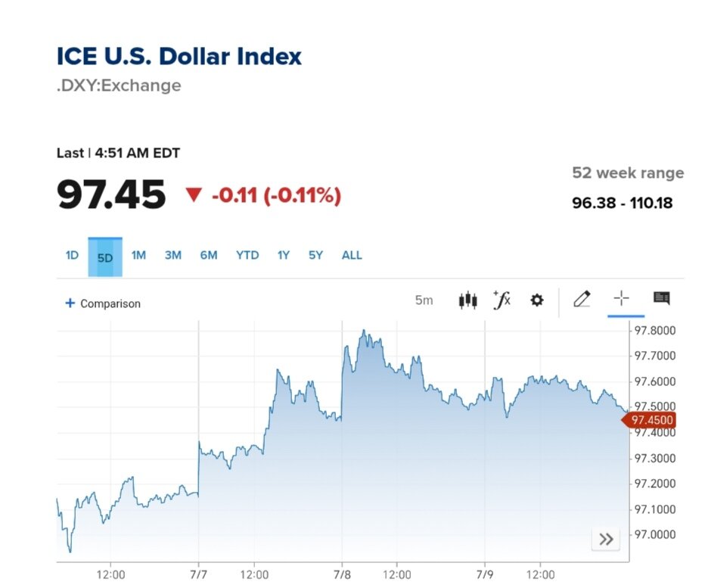The width and height of the screenshot is (708, 588).
Task: Show ALL historical data range
Action: tap(352, 256)
